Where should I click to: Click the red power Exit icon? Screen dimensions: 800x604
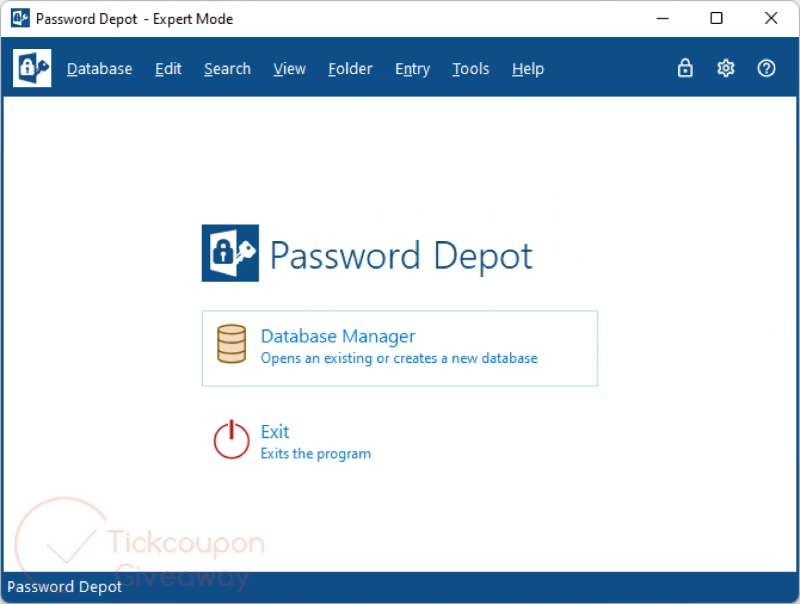point(231,440)
